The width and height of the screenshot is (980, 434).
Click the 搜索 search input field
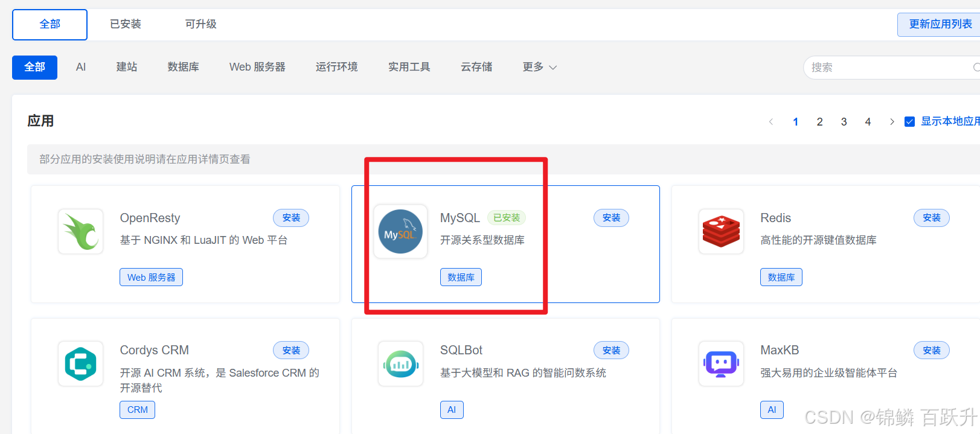(x=892, y=68)
